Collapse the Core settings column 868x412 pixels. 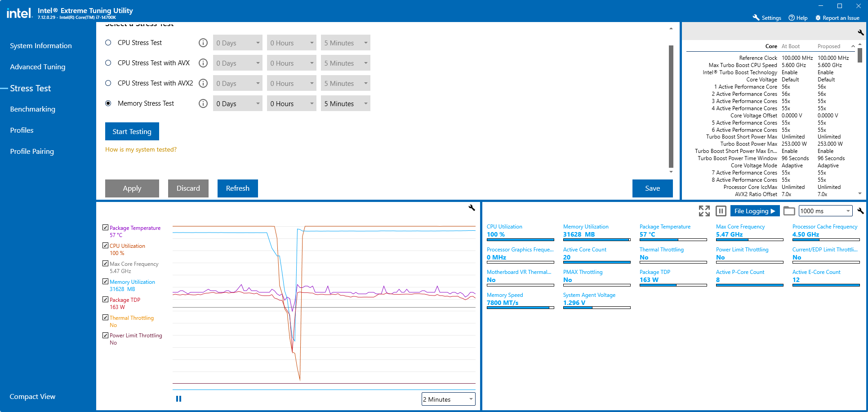(x=853, y=46)
